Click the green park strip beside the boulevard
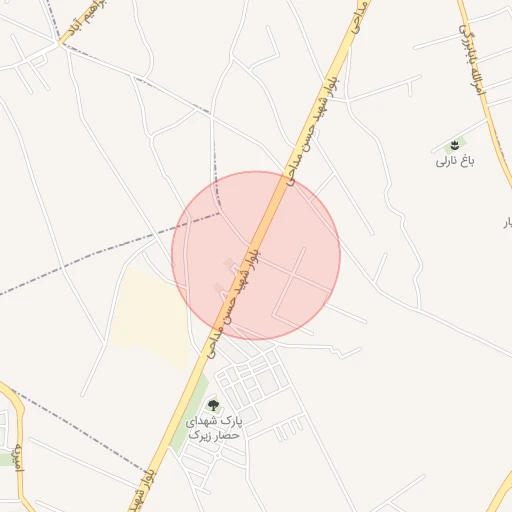512x512 pixels. (x=190, y=413)
